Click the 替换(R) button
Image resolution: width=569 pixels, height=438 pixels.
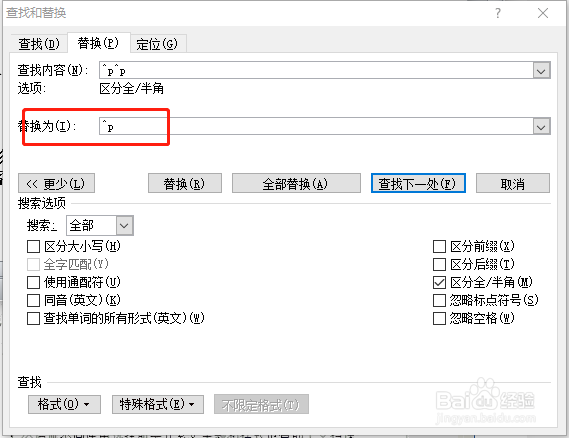click(x=185, y=183)
